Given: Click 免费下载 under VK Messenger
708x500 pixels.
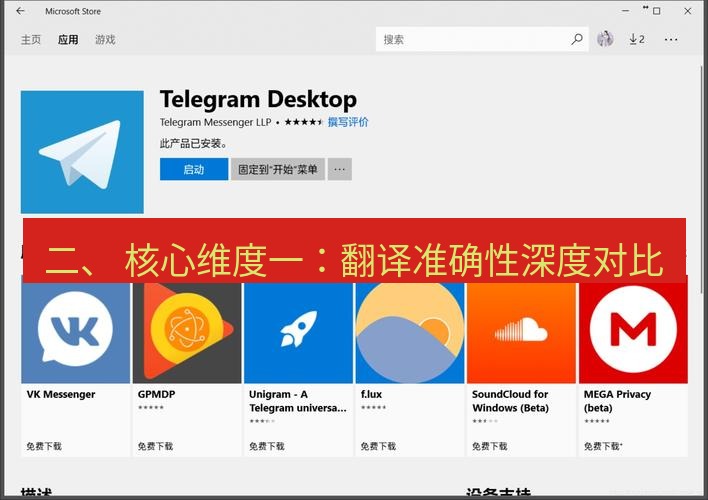Looking at the screenshot, I should point(44,446).
